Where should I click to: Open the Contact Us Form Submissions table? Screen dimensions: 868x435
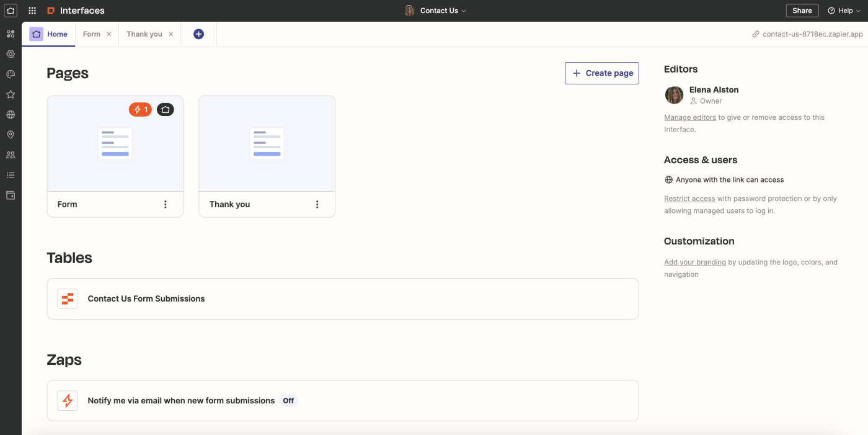point(343,298)
